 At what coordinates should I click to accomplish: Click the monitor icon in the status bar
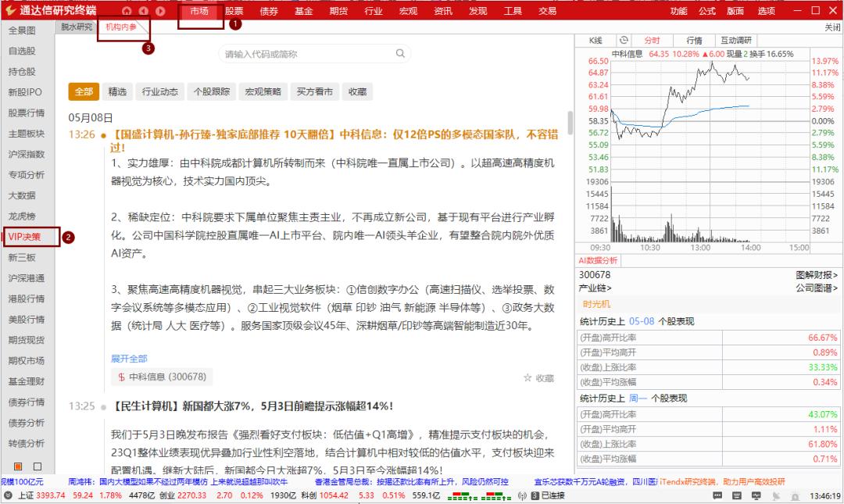pos(756,495)
